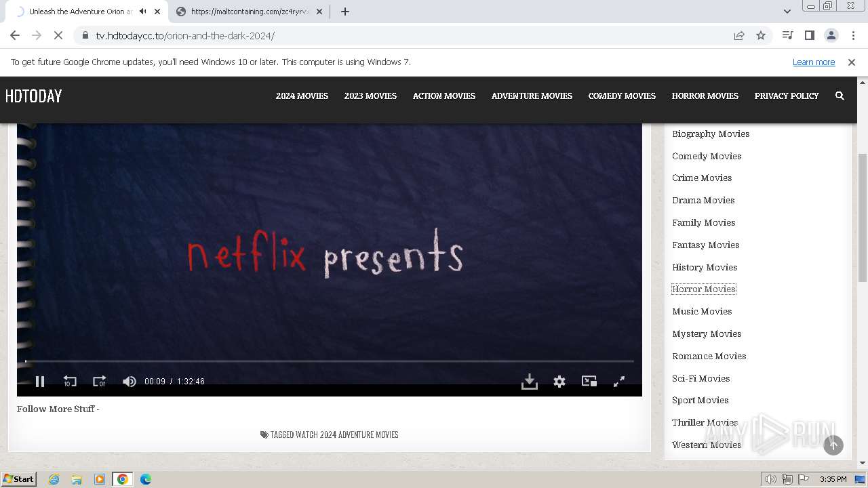The image size is (868, 488).
Task: Open 2024 Movies menu
Action: (302, 96)
